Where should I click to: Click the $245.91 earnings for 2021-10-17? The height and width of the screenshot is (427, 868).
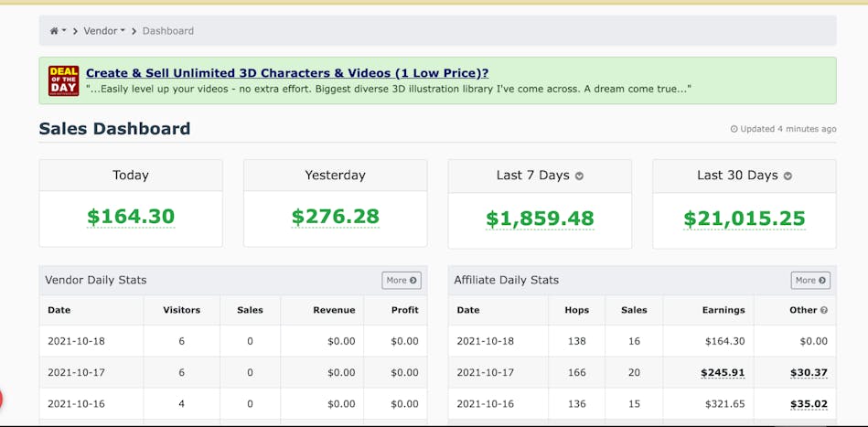tap(723, 373)
